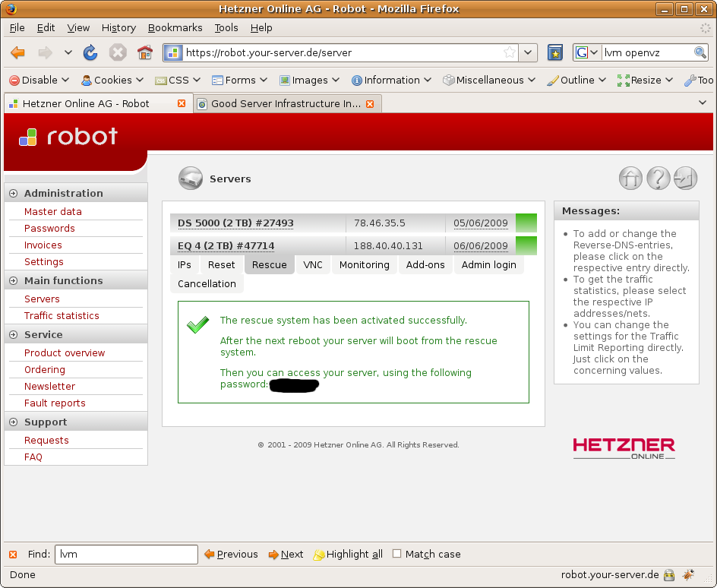
Task: Open the File menu
Action: tap(17, 28)
